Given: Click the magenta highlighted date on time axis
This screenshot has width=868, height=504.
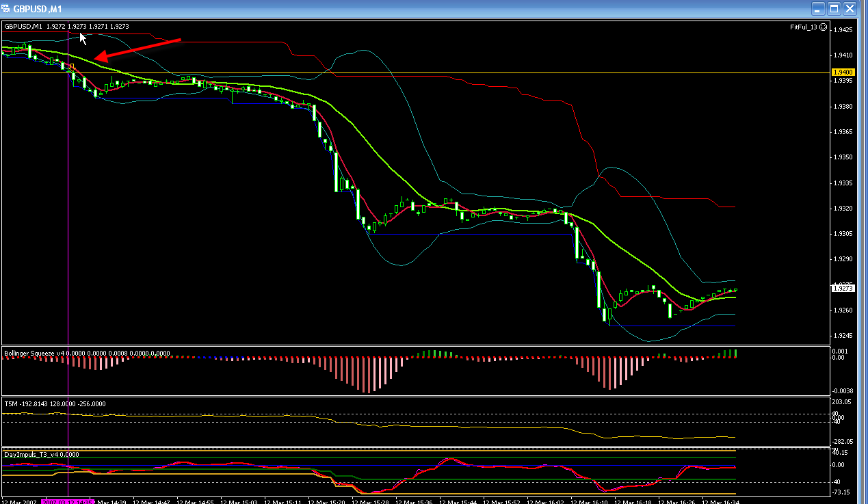Looking at the screenshot, I should tap(67, 501).
